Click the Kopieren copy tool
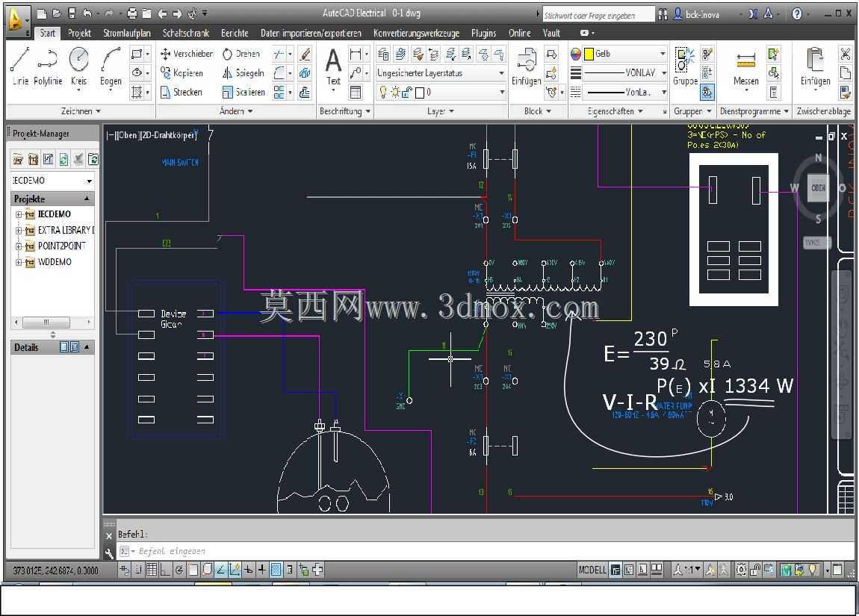The width and height of the screenshot is (859, 616). 182,73
